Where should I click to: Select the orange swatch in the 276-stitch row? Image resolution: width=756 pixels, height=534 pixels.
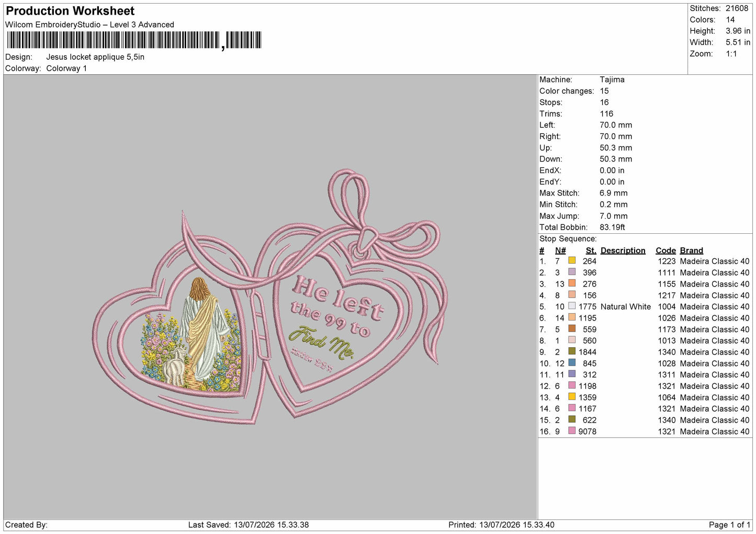tap(572, 283)
